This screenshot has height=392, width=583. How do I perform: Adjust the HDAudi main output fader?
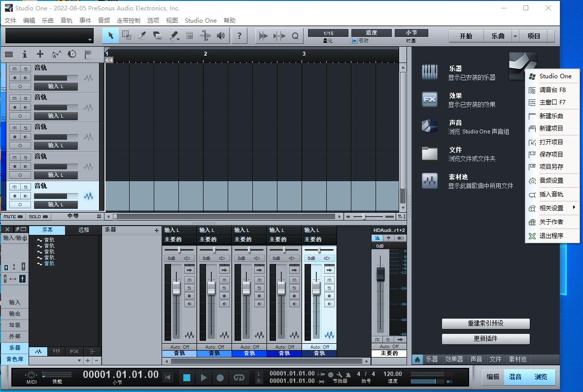pos(380,274)
